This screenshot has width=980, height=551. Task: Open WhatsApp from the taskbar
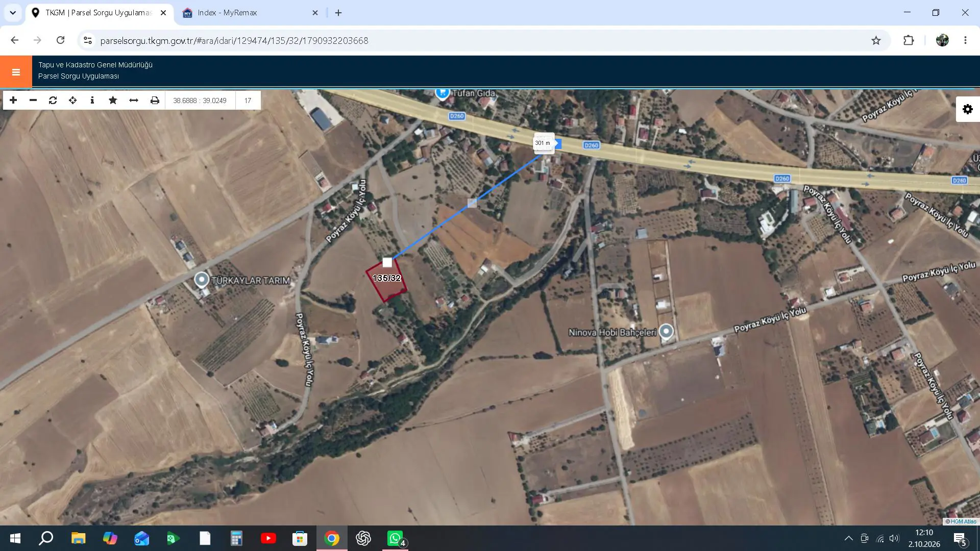click(395, 538)
